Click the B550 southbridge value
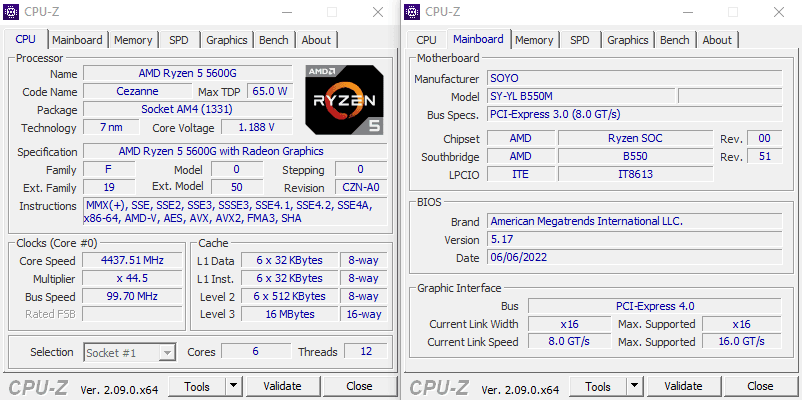802x400 pixels. [635, 155]
